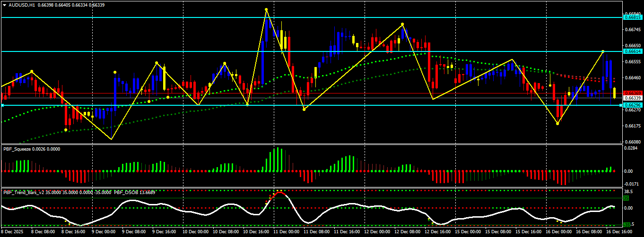
Task: Select the AUDUSD,H1 chart title text
Action: click(x=22, y=5)
